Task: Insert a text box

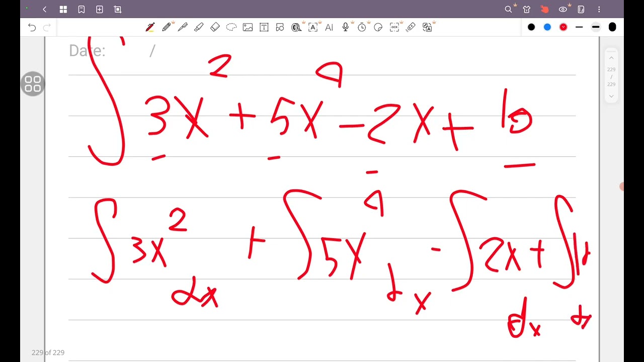Action: click(264, 27)
